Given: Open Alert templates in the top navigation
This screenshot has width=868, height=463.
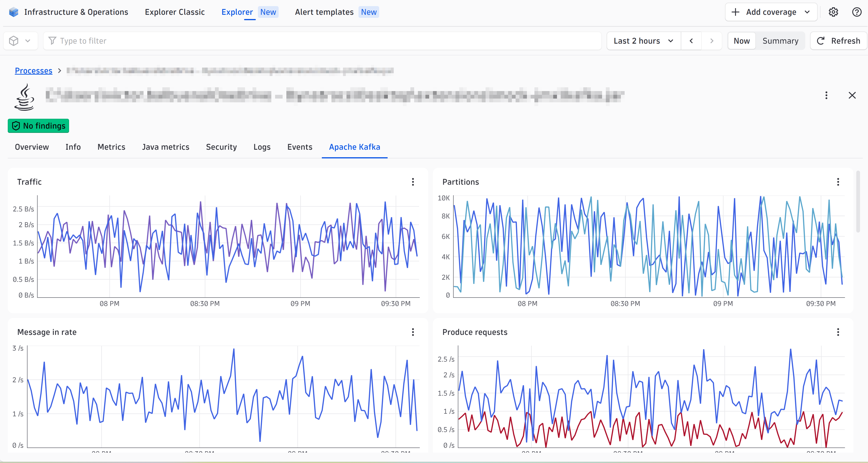Looking at the screenshot, I should pos(324,12).
